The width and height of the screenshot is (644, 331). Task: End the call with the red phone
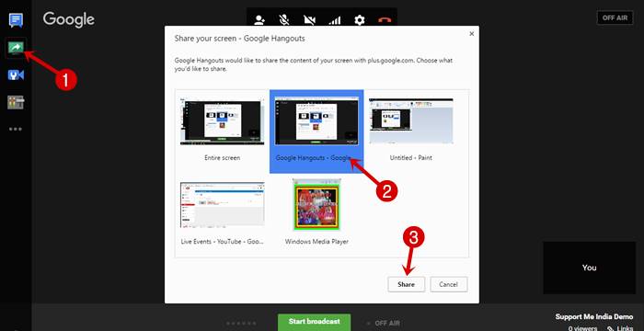[x=385, y=20]
